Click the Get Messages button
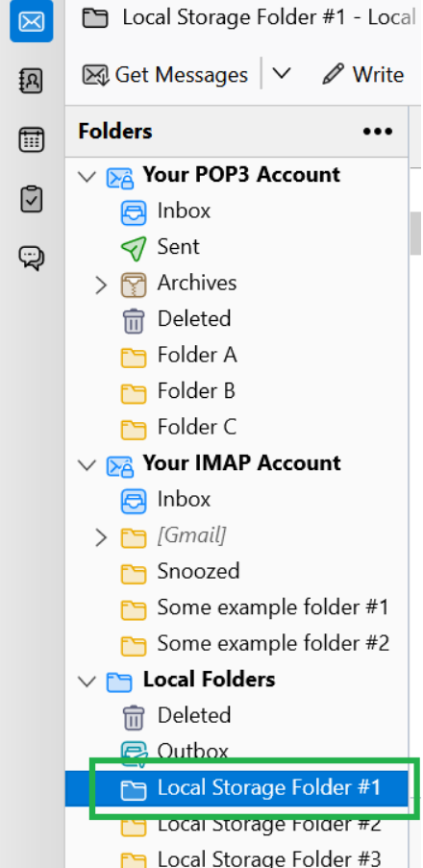This screenshot has height=868, width=423. tap(165, 74)
